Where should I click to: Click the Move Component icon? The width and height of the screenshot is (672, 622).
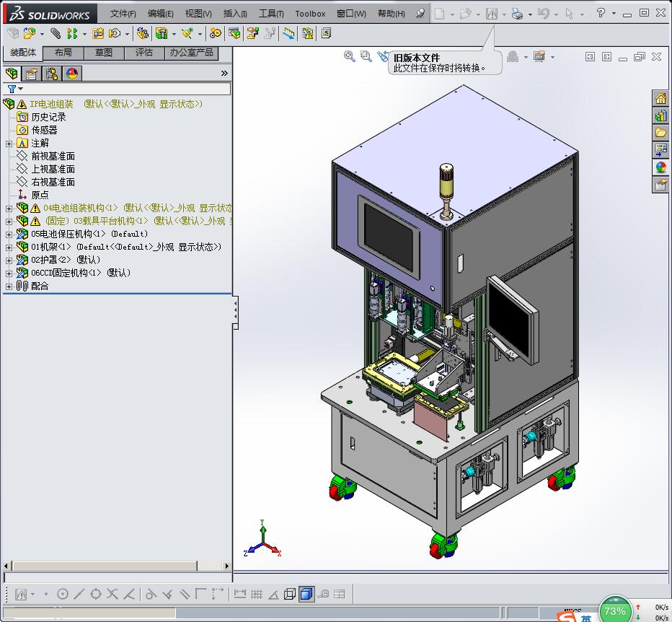115,33
